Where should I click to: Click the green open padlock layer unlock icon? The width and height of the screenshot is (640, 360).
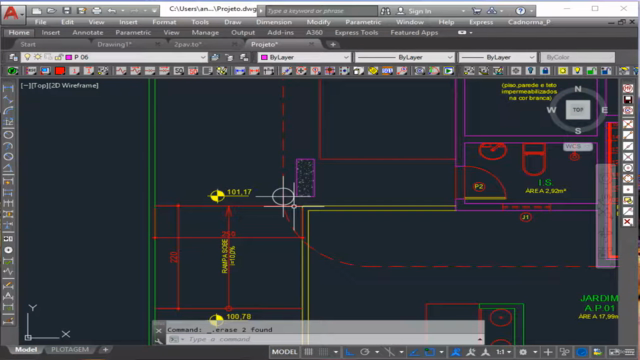tap(592, 71)
